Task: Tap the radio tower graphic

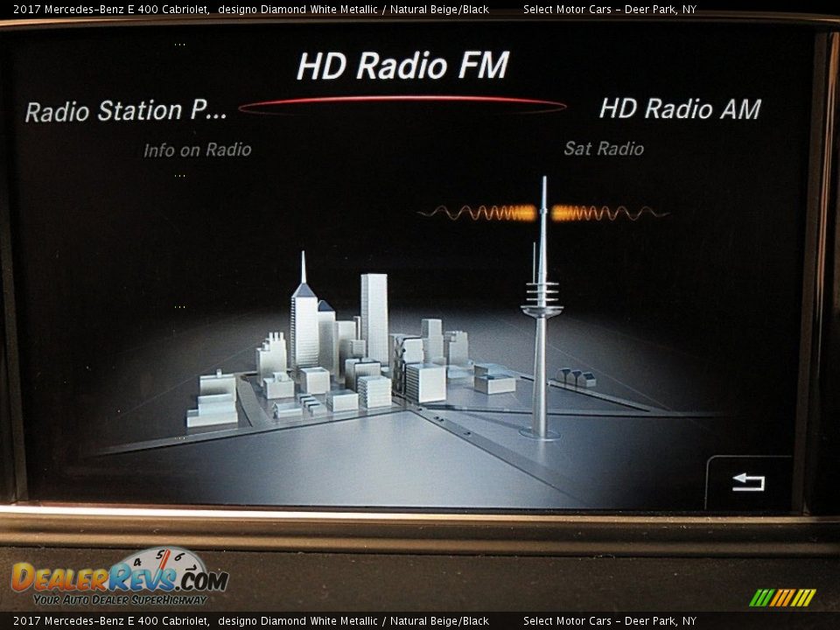Action: tap(542, 308)
